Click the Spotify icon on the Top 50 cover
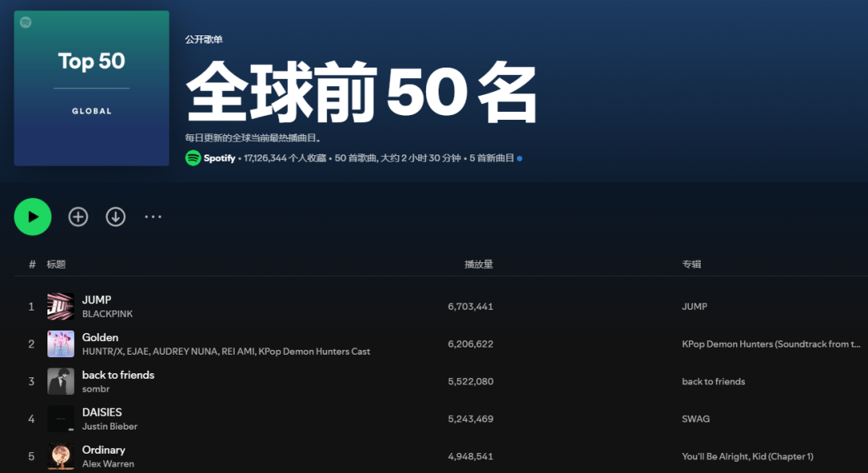The height and width of the screenshot is (473, 868). click(27, 23)
